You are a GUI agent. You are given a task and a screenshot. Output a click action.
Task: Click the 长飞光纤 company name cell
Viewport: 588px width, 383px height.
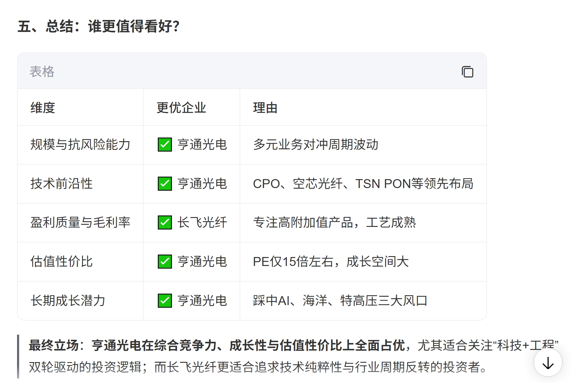(202, 222)
